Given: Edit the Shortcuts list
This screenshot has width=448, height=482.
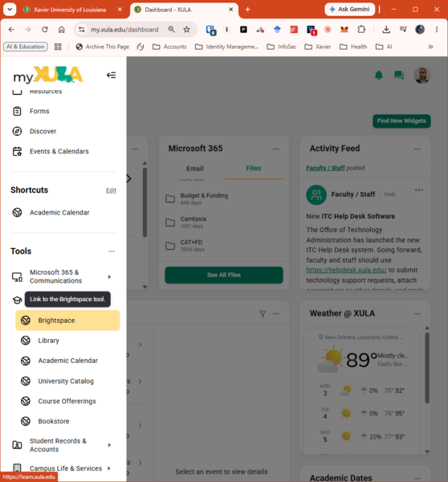Looking at the screenshot, I should pyautogui.click(x=111, y=190).
